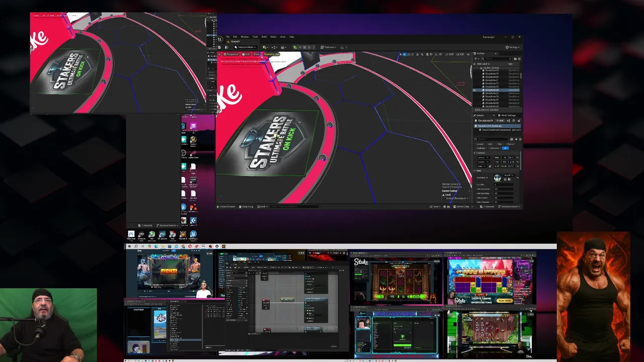This screenshot has height=362, width=644.
Task: Click the green Play button in toolbar
Action: (x=295, y=47)
